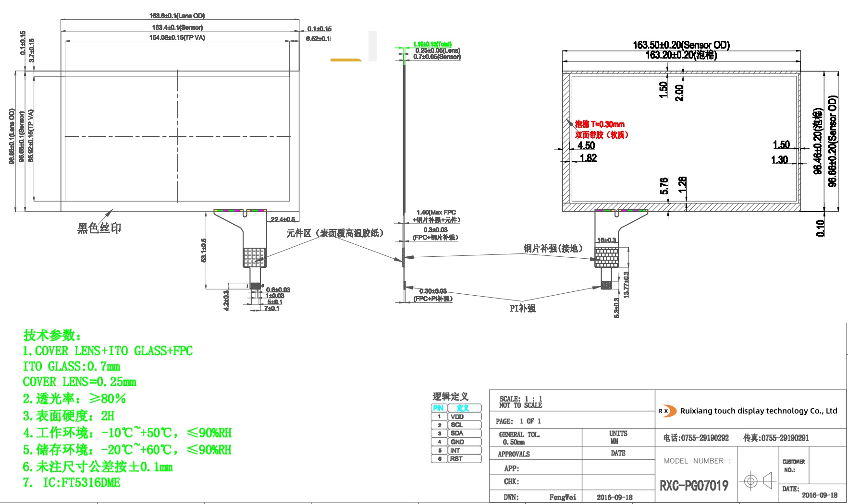
Task: Click the 1.28 vertical dimension
Action: 682,185
